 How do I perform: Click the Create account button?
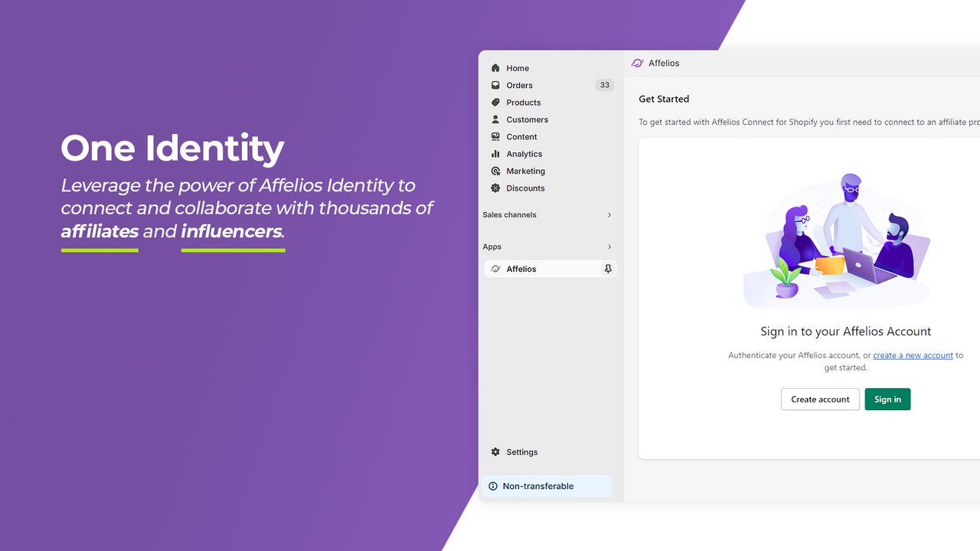[x=820, y=399]
